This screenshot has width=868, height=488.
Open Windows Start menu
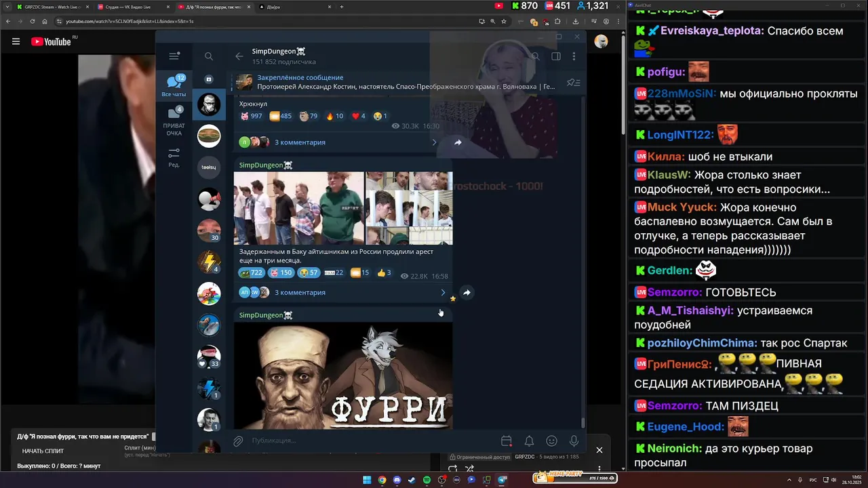[x=367, y=480]
